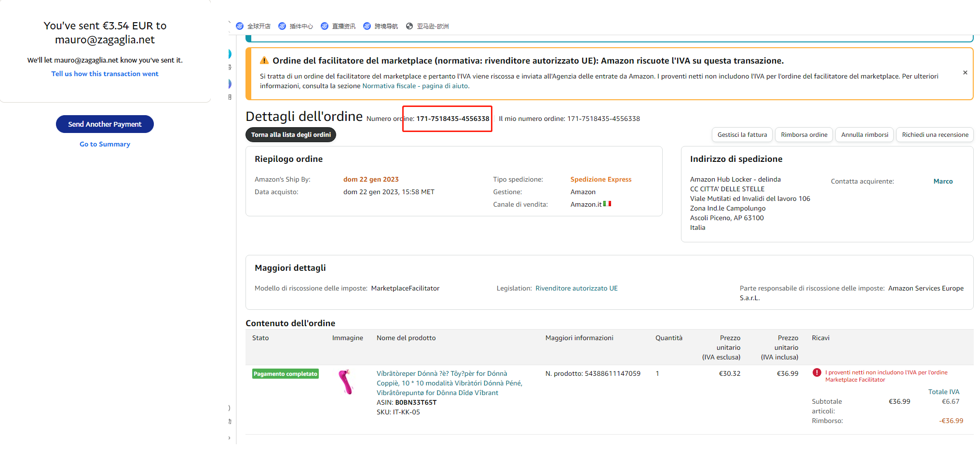Click Richiedi una recensione
Screen dimensions: 980x450
(x=935, y=135)
